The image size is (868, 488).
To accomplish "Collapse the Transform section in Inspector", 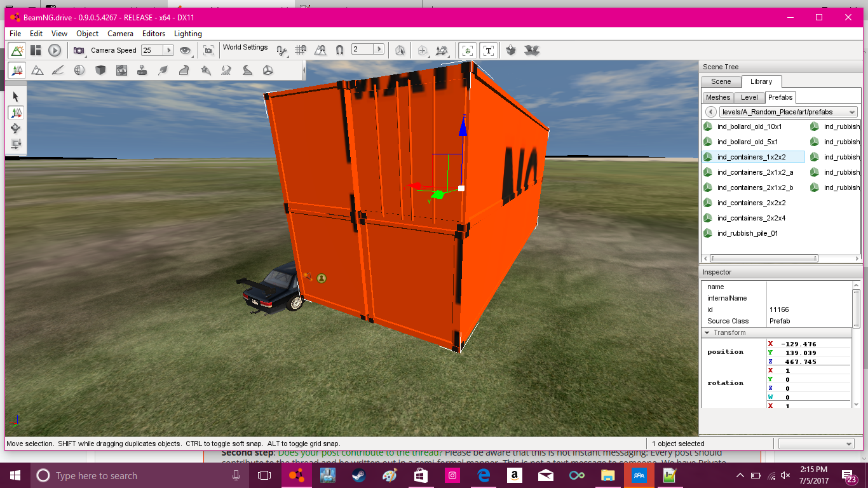I will coord(707,333).
